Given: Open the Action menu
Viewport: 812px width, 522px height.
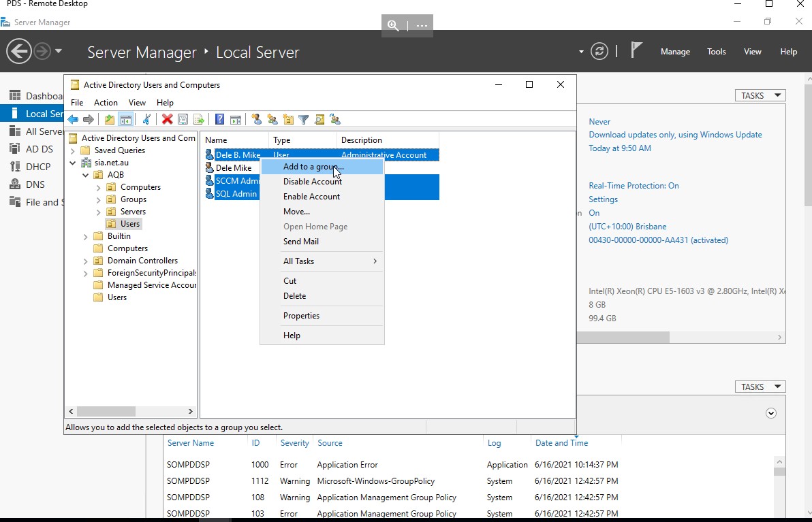Looking at the screenshot, I should pyautogui.click(x=106, y=103).
